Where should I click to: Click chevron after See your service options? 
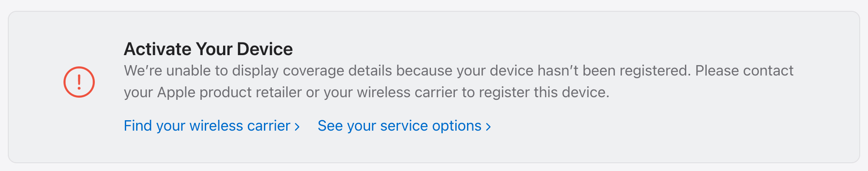click(x=488, y=127)
